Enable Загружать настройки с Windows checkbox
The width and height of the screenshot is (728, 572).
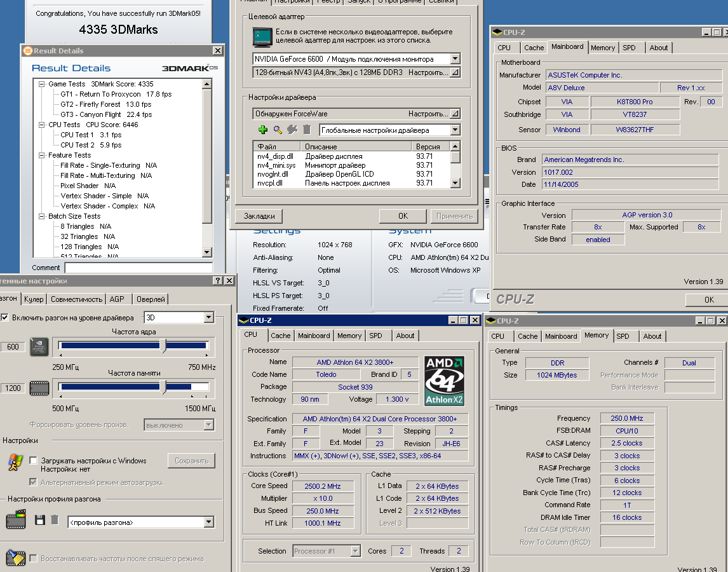[34, 461]
